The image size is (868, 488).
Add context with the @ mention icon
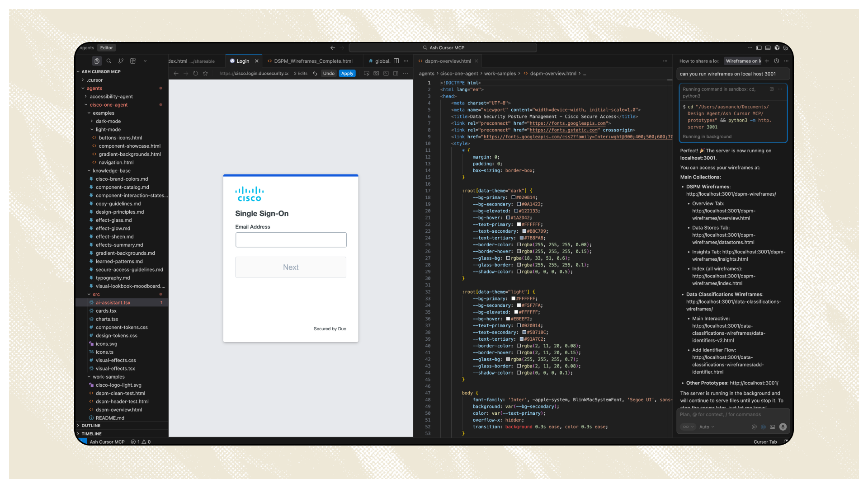[754, 427]
